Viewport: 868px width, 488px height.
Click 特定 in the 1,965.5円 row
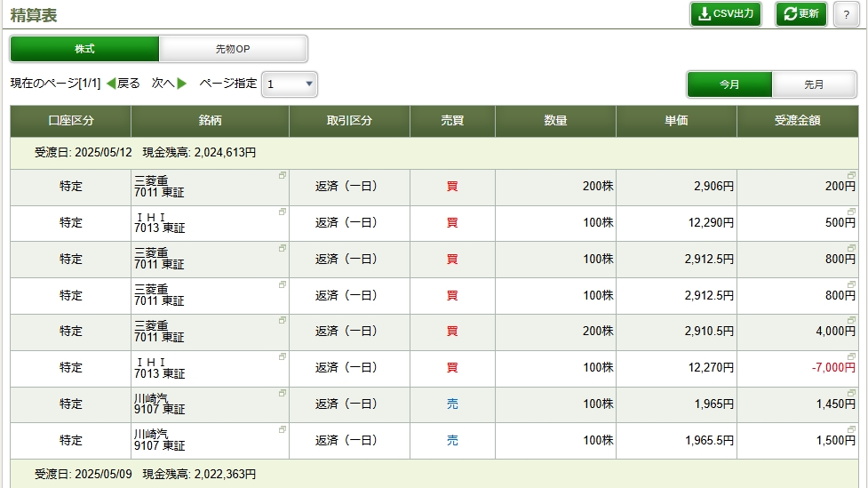[x=71, y=440]
